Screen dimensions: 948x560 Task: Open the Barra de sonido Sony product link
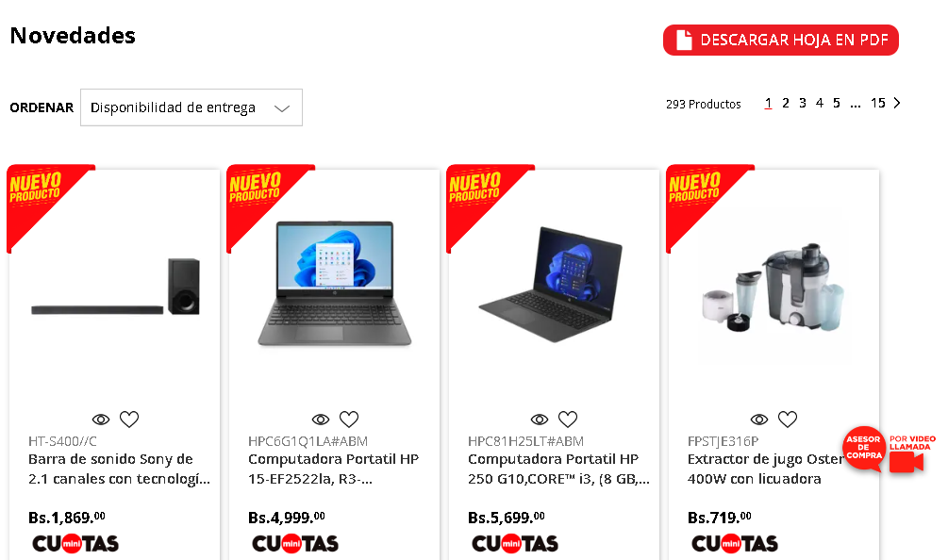(x=119, y=469)
